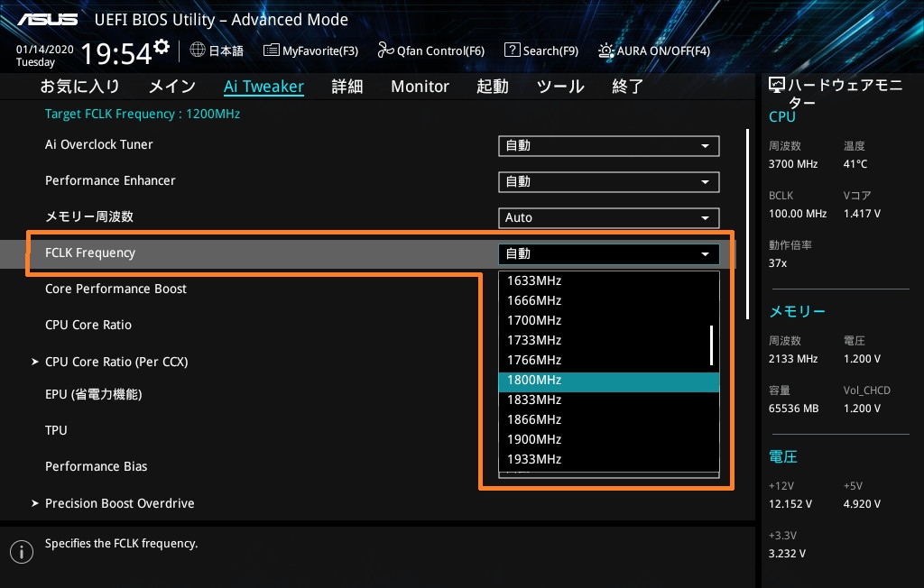Click the hardware monitor screen icon
The image size is (924, 588).
(777, 86)
